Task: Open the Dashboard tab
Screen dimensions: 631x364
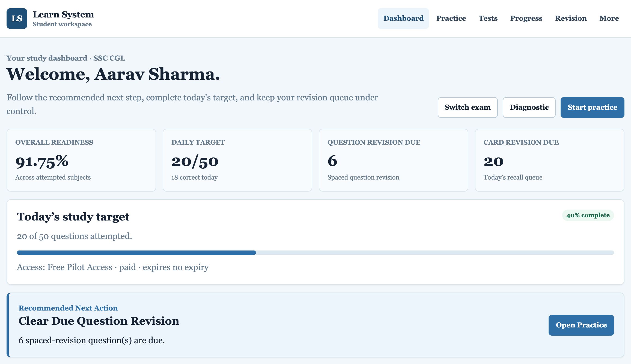Action: click(403, 19)
